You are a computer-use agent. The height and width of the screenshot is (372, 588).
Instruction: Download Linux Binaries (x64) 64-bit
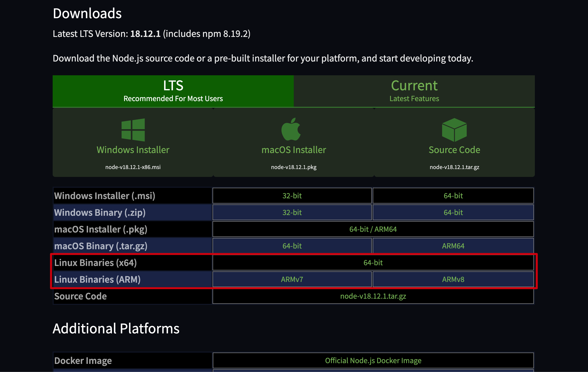coord(373,263)
